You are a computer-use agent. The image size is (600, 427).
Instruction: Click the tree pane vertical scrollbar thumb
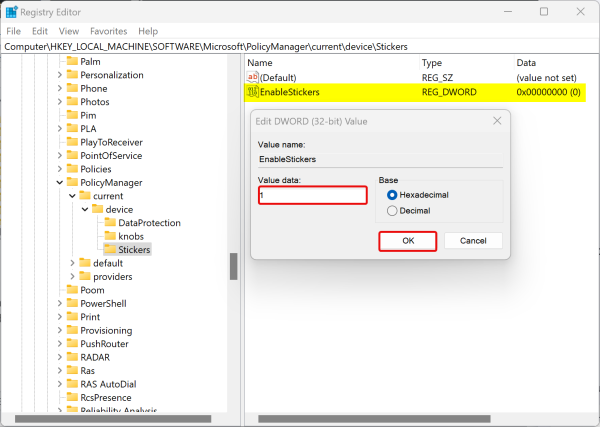tap(233, 266)
